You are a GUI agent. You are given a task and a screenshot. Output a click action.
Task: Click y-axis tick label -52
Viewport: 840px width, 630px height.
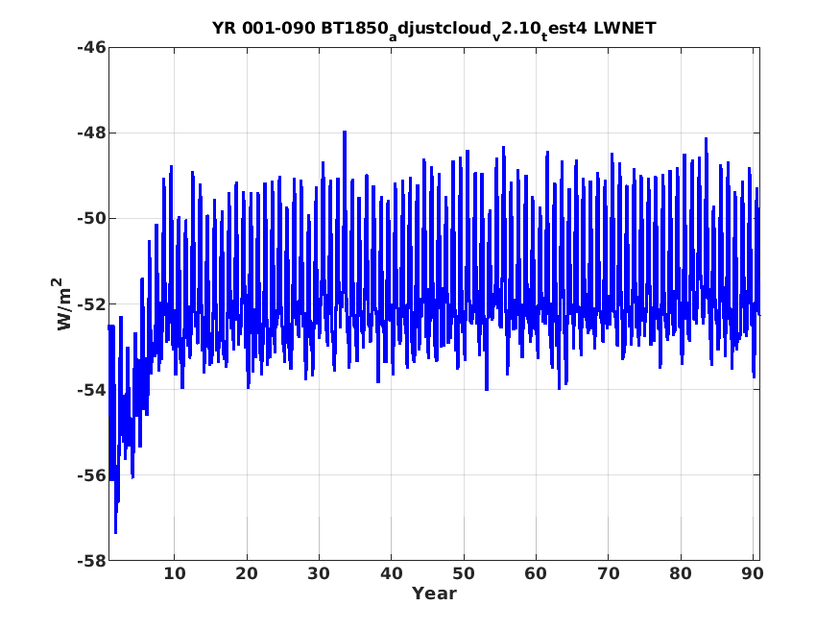point(91,304)
